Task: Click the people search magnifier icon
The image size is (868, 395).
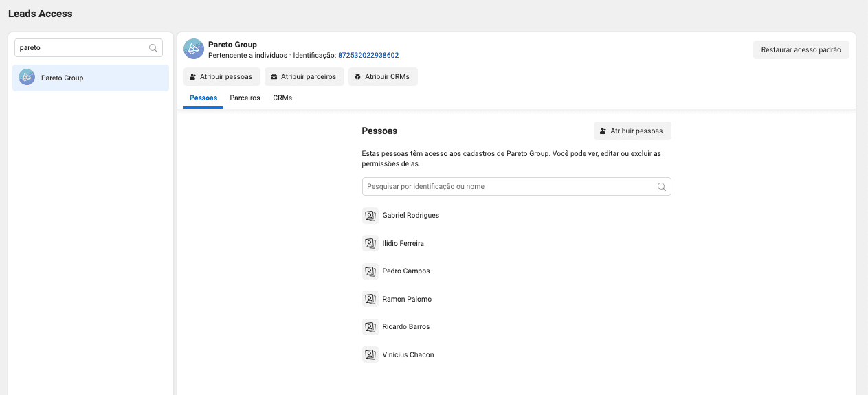Action: pos(662,187)
